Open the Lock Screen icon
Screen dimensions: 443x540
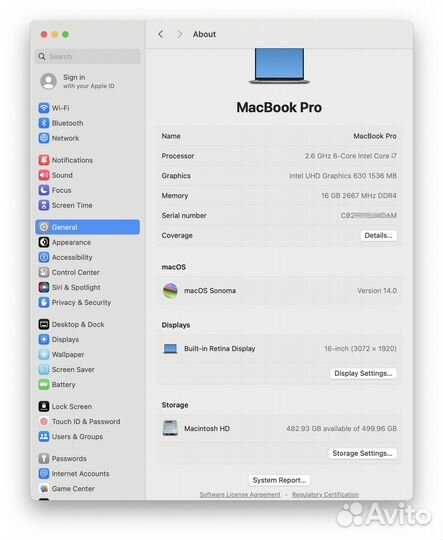pyautogui.click(x=44, y=406)
